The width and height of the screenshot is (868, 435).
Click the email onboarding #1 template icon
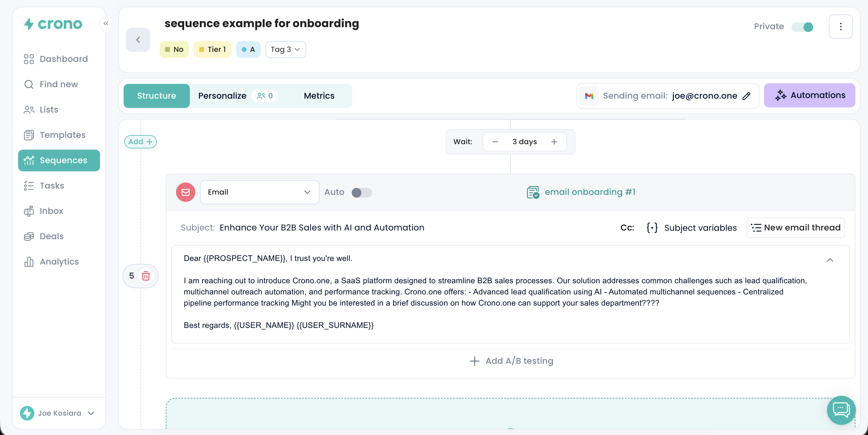tap(532, 192)
